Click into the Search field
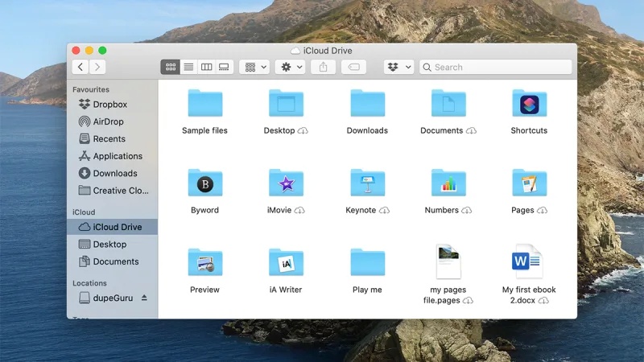The height and width of the screenshot is (362, 644). (x=495, y=67)
